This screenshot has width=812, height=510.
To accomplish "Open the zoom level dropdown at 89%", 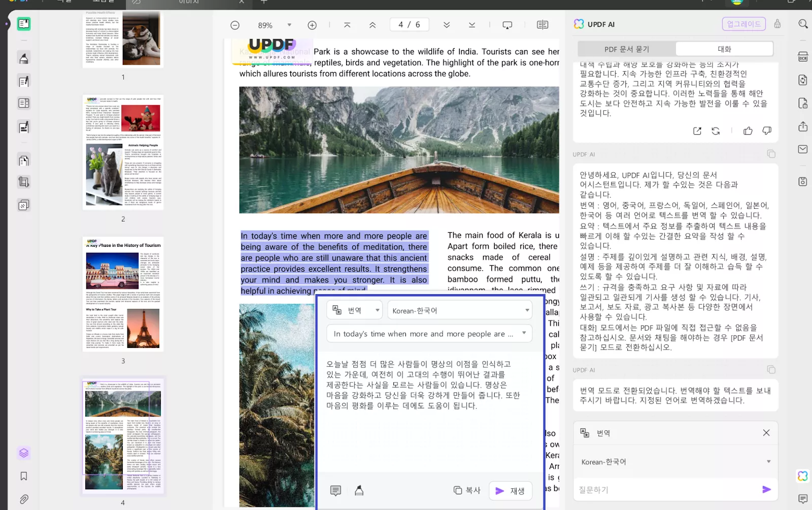I will point(289,25).
